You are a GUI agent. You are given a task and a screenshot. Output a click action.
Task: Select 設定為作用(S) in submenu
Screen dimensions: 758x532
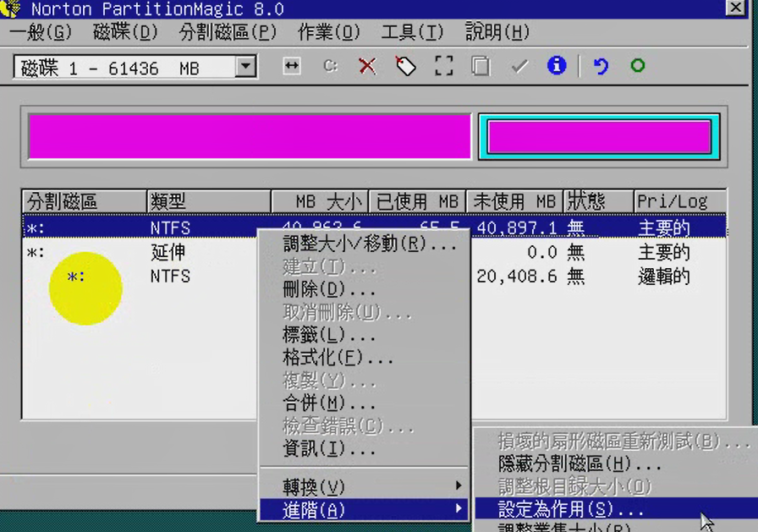click(617, 509)
